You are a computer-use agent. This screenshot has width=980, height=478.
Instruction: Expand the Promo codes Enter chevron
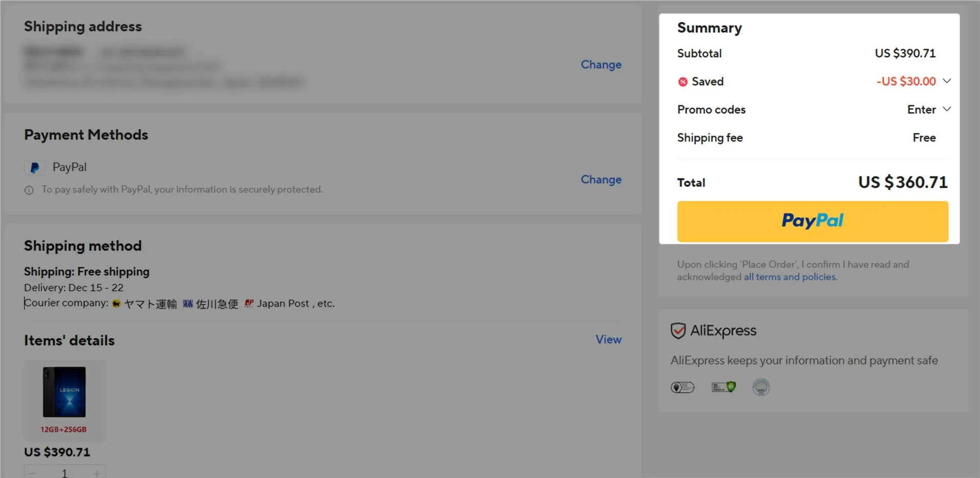coord(946,109)
